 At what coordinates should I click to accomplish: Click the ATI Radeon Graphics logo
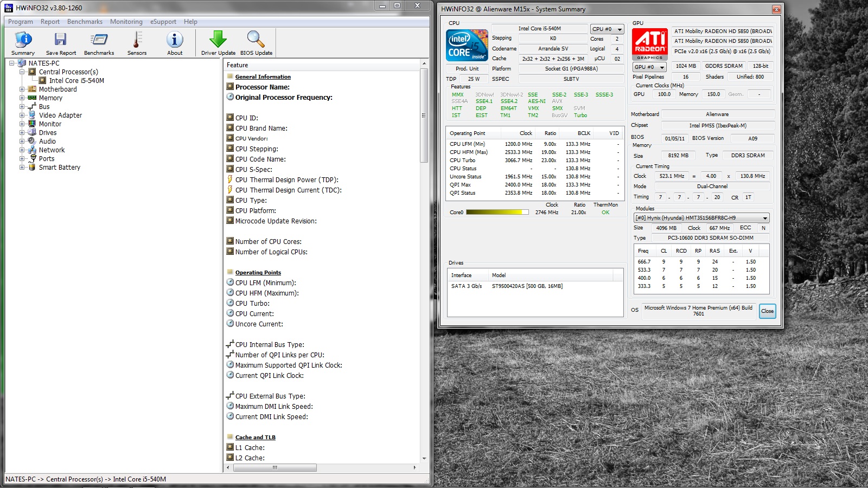650,44
